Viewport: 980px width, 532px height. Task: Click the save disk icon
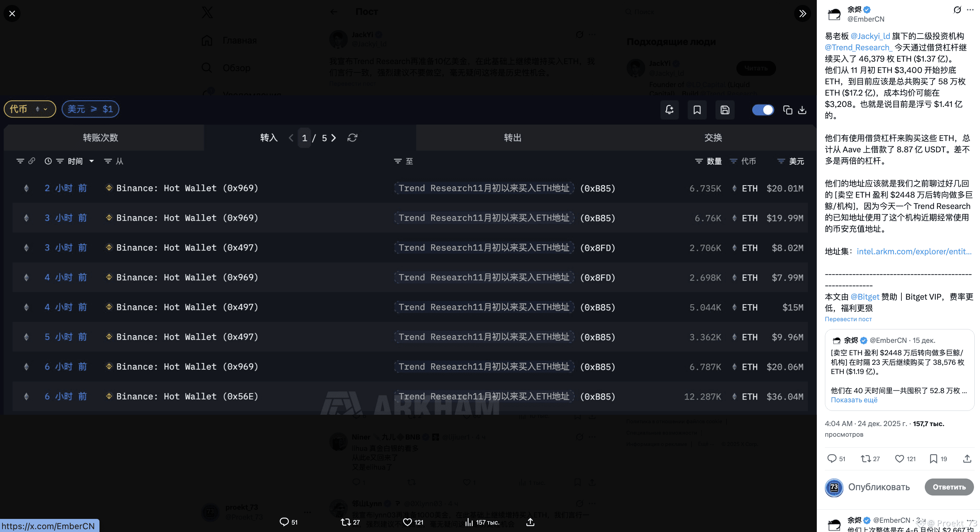tap(725, 110)
